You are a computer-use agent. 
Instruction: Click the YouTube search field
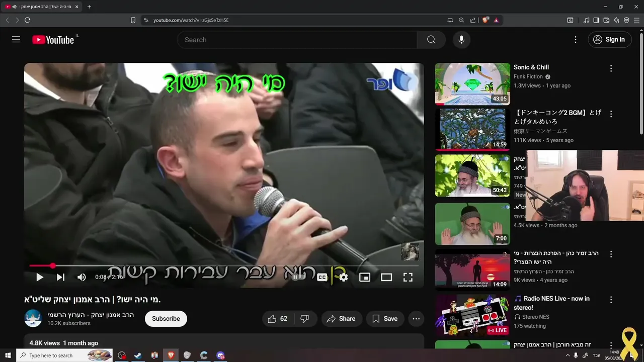coord(297,40)
